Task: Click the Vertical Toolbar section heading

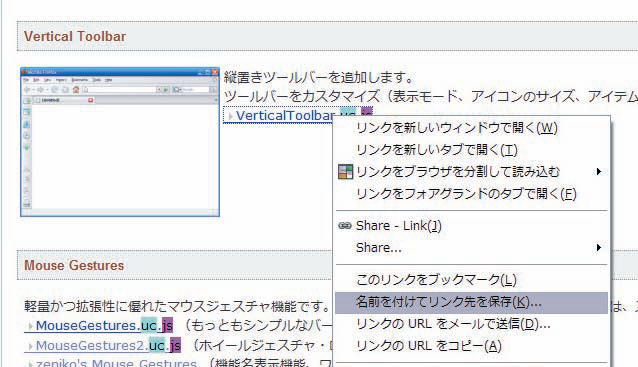Action: pos(75,36)
